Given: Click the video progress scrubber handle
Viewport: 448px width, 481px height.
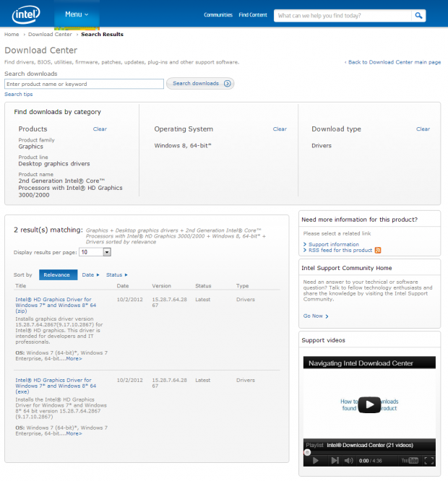Looking at the screenshot, I should pyautogui.click(x=307, y=452).
